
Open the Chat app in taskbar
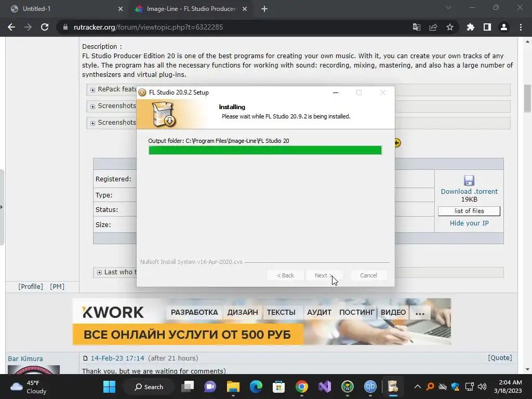click(210, 387)
